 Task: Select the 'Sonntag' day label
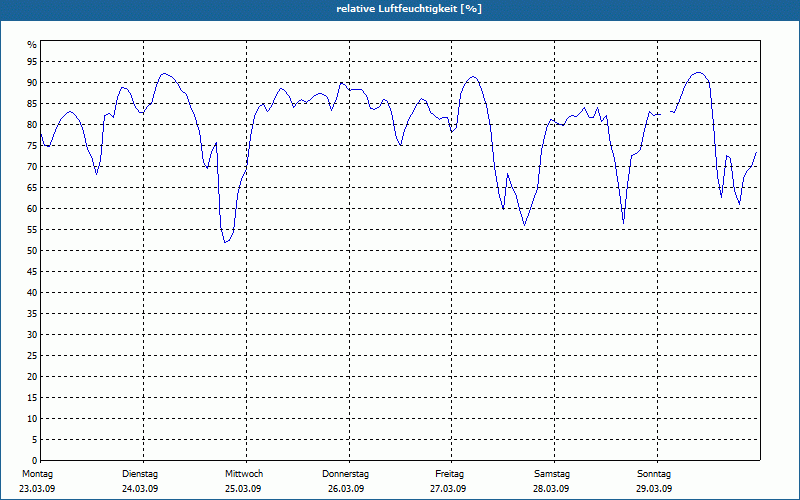(x=654, y=474)
